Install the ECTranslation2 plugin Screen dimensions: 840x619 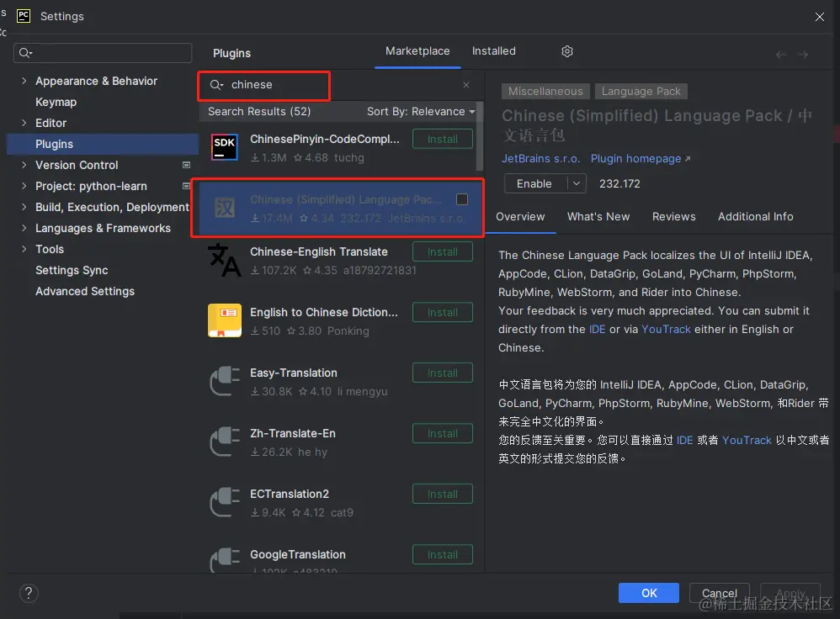[443, 494]
